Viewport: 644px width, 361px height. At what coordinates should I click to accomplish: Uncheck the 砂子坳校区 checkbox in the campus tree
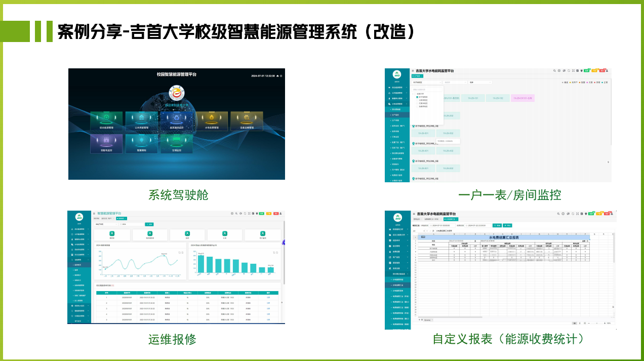[x=417, y=97]
